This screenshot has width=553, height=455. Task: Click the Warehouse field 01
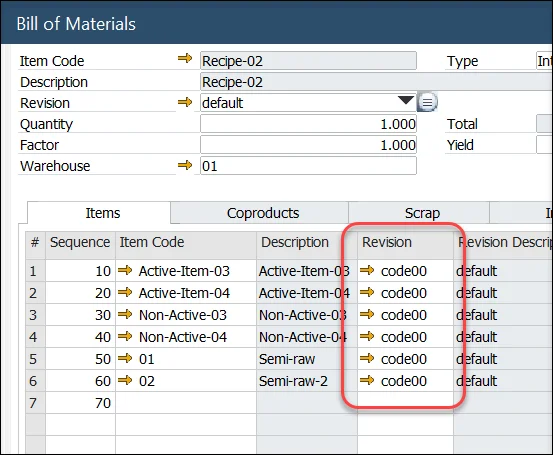tap(308, 166)
